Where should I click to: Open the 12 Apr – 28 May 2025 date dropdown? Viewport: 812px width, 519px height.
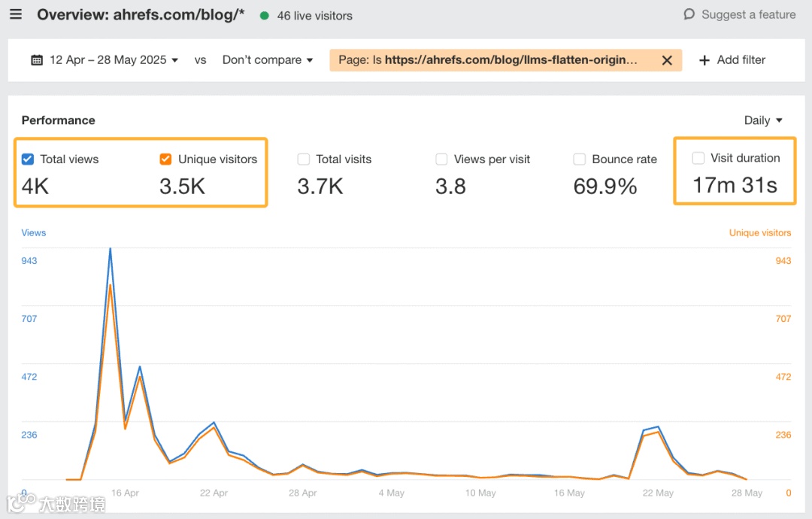tap(105, 60)
